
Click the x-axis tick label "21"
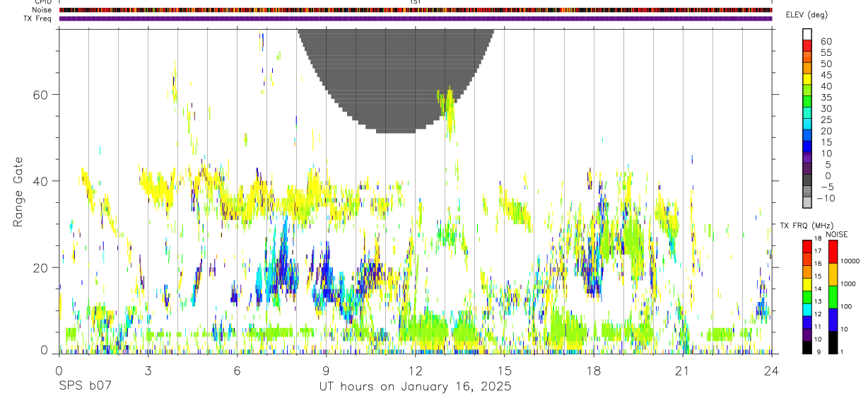682,371
